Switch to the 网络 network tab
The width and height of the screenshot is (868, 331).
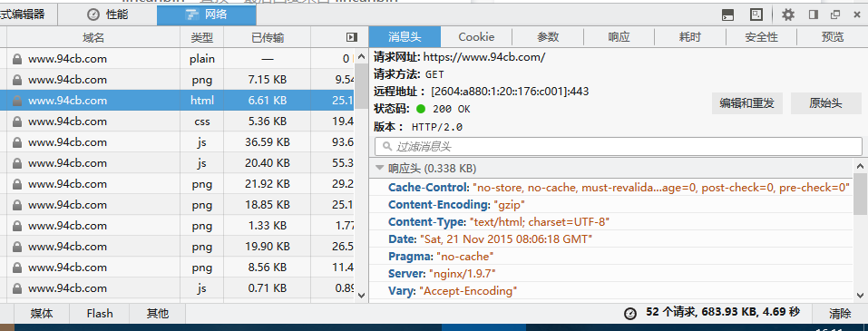click(207, 15)
